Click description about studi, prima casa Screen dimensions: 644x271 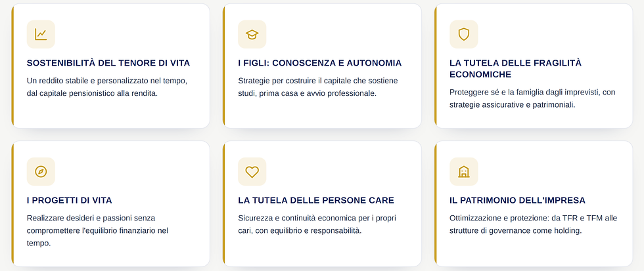click(318, 87)
